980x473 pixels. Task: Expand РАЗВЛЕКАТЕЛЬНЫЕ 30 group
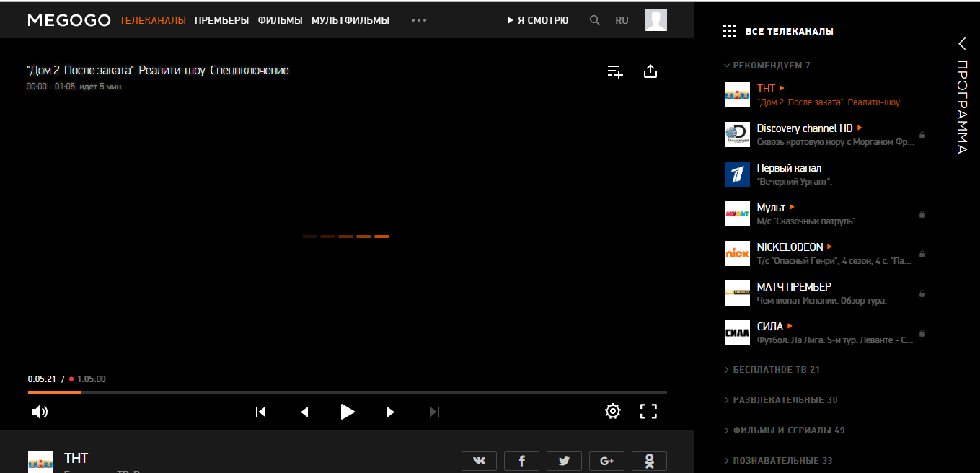[781, 400]
